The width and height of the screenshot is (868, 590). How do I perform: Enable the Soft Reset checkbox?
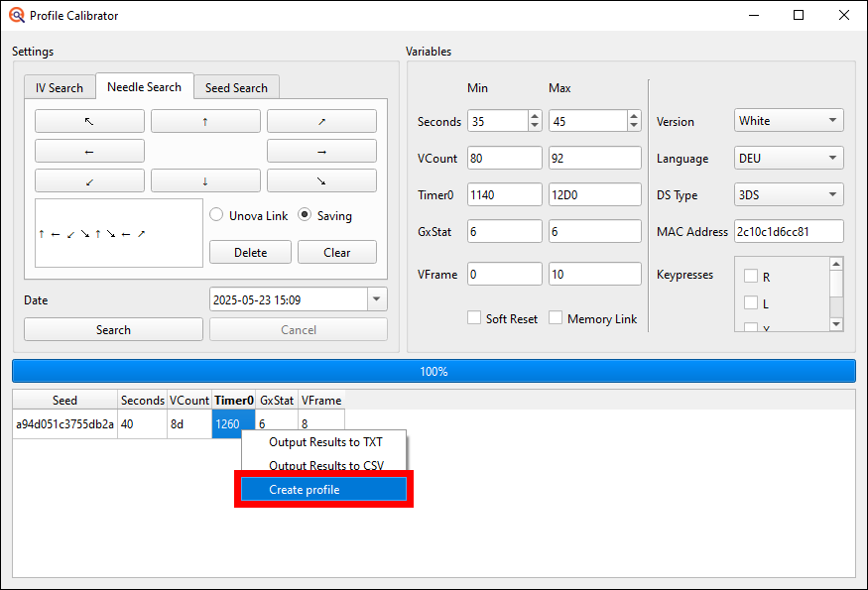[474, 318]
